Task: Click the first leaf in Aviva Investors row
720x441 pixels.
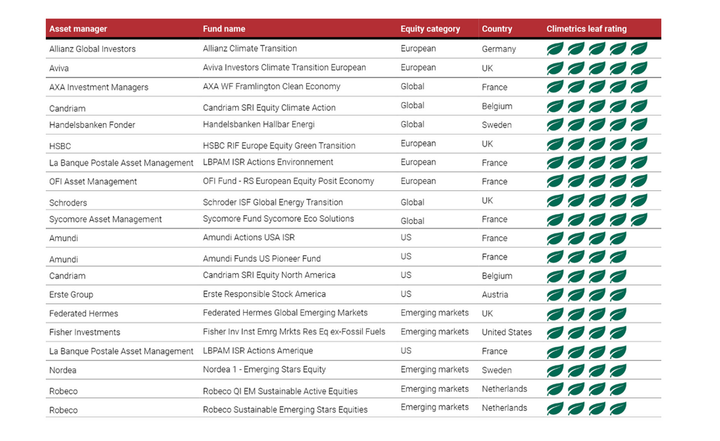Action: coord(555,68)
